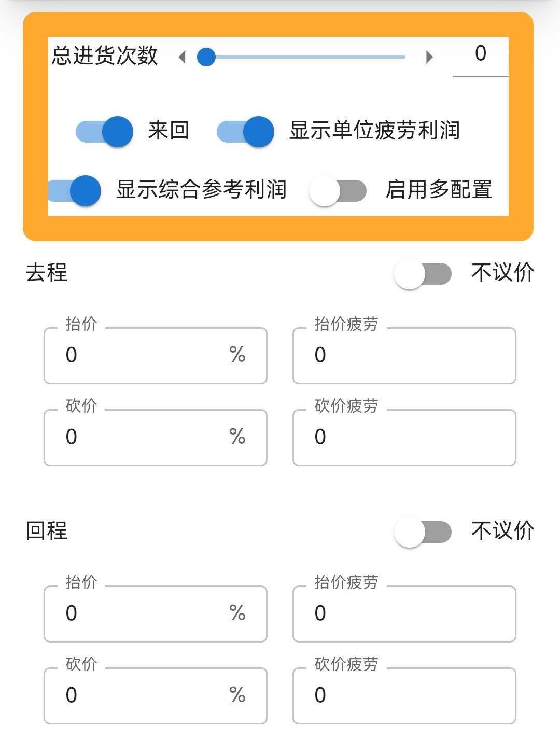
Task: Focus the 去程 砍价 percentage field
Action: point(145,438)
